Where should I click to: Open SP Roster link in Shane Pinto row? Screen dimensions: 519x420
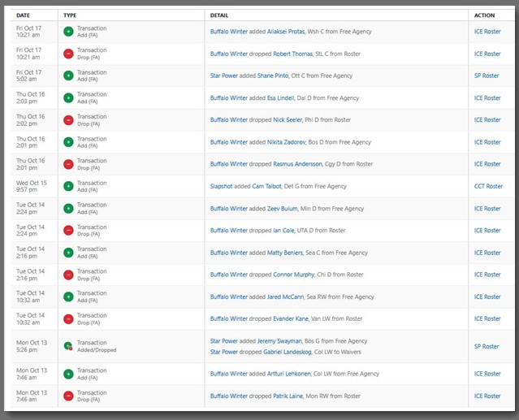tap(487, 76)
